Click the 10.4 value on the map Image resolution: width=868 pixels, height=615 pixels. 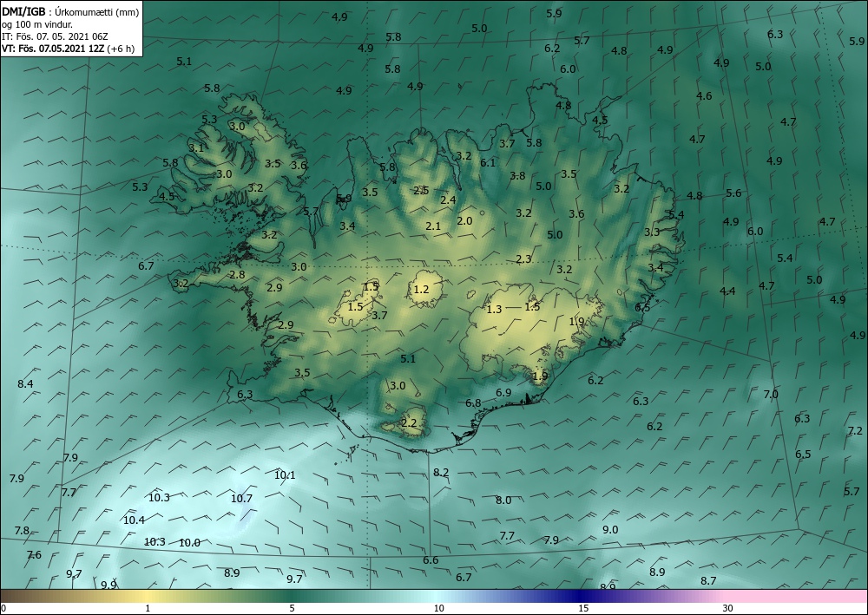click(134, 520)
